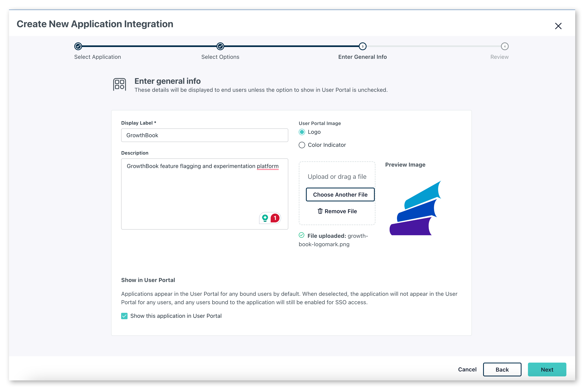Toggle Show this application in User Portal
The image size is (587, 392).
[x=124, y=316]
